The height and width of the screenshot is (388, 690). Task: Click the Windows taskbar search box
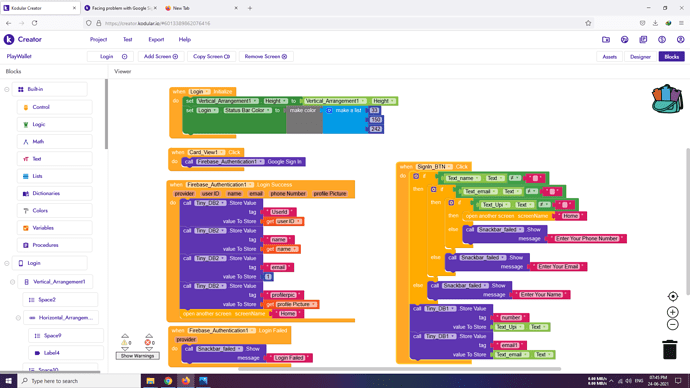coord(79,381)
